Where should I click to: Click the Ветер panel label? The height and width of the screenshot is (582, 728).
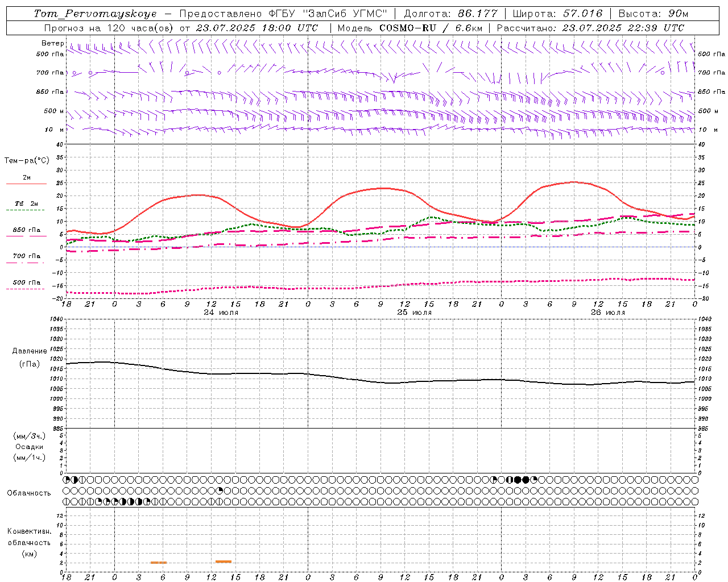pos(52,43)
